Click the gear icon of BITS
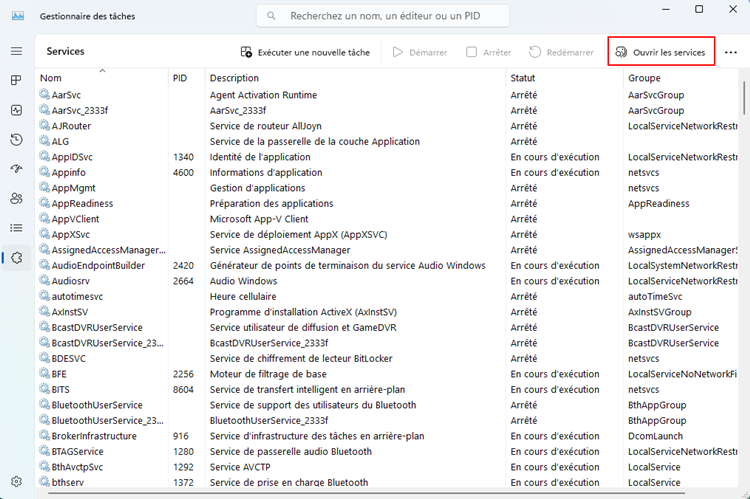The width and height of the screenshot is (750, 499). pyautogui.click(x=44, y=389)
